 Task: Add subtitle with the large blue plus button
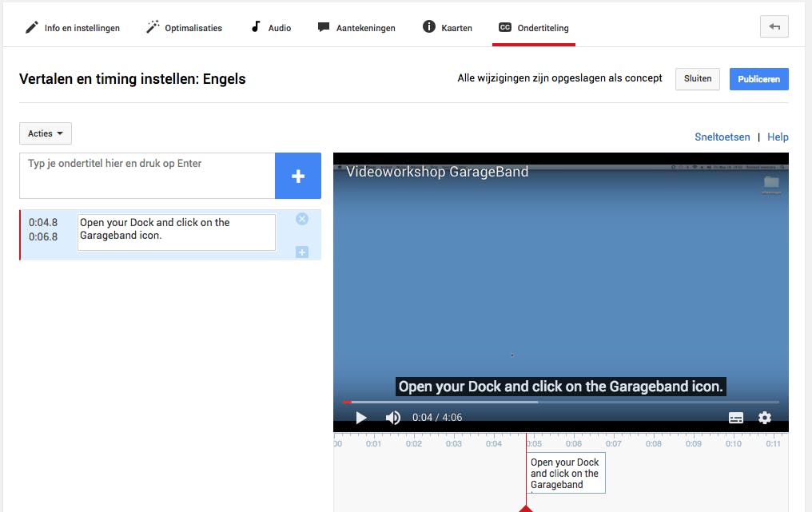click(298, 176)
